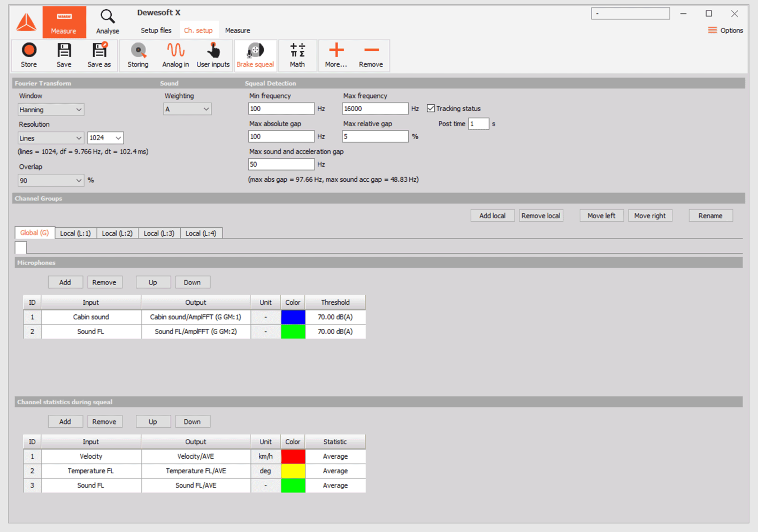
Task: Click the Save as icon
Action: tap(98, 55)
